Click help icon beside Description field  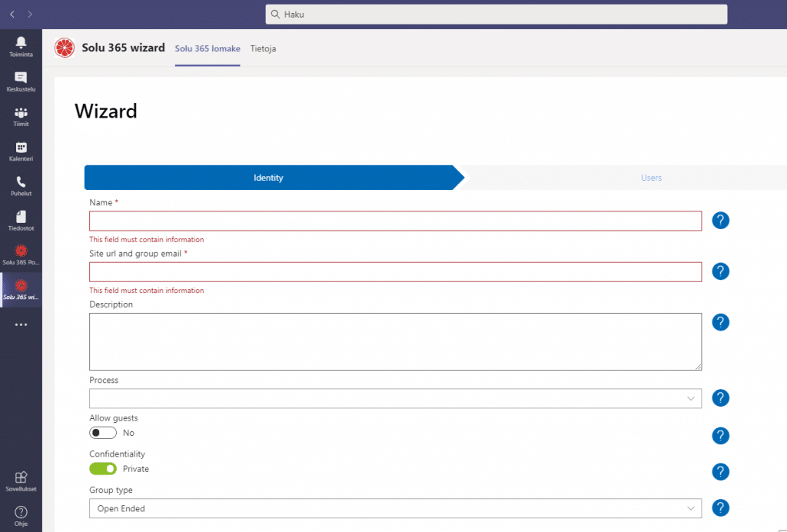pyautogui.click(x=720, y=322)
